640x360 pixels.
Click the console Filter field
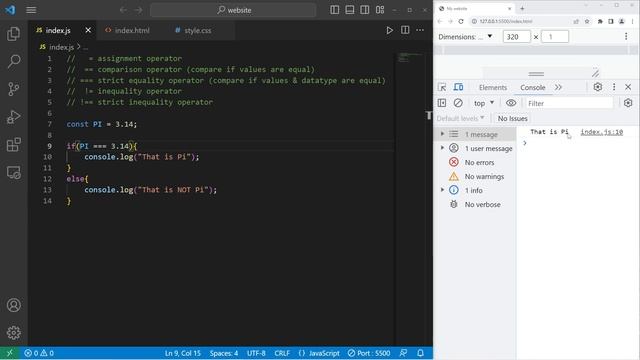[569, 103]
